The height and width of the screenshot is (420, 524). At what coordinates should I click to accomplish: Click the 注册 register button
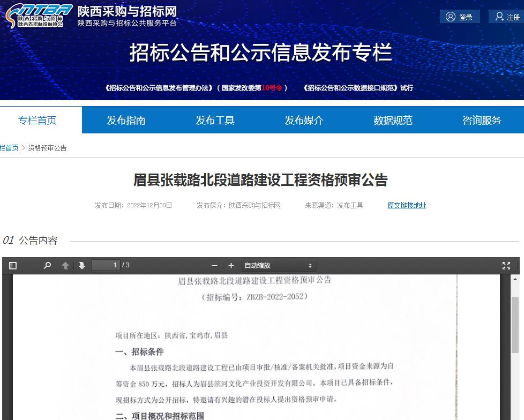[x=507, y=17]
